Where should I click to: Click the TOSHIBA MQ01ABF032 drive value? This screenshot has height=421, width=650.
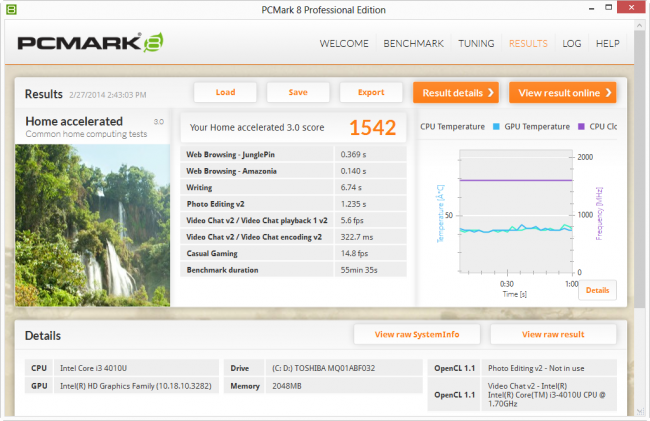tap(323, 368)
